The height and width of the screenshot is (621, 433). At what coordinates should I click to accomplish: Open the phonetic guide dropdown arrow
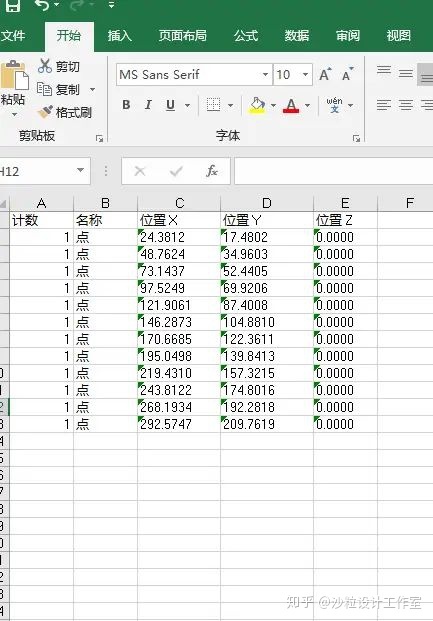351,105
